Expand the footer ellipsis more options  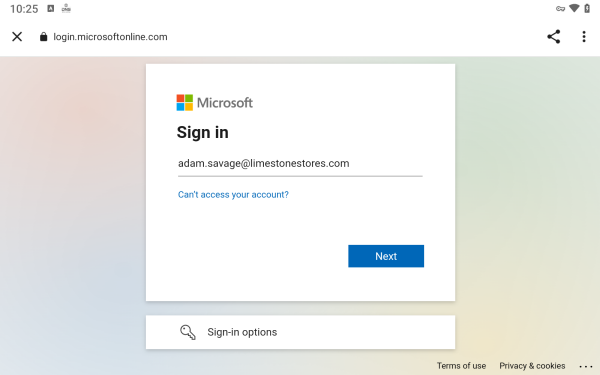tap(585, 366)
